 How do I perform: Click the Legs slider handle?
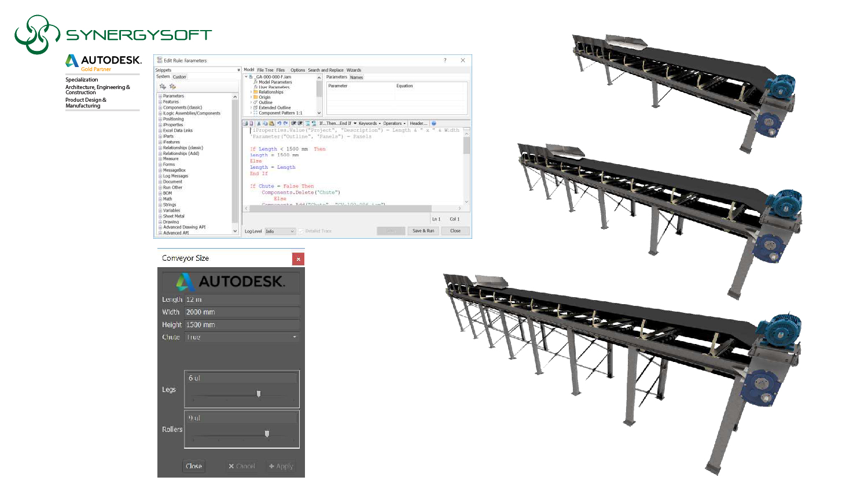point(259,394)
